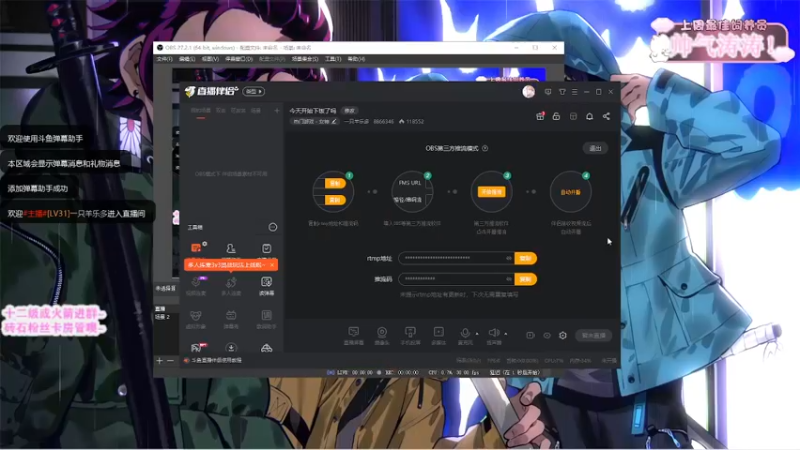The image size is (800, 450).
Task: Toggle the preview eye icon in bottom toolbar
Action: tap(547, 335)
